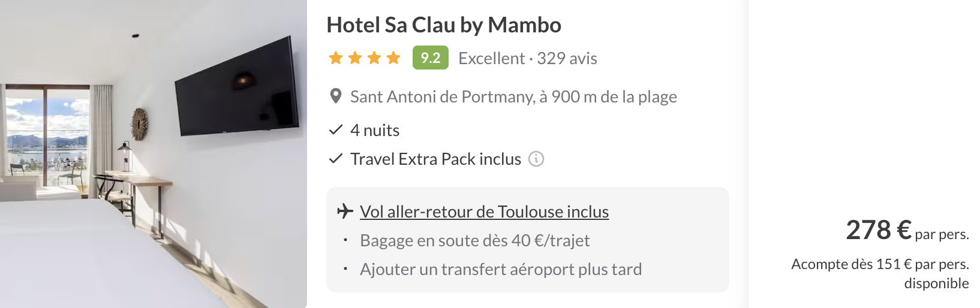Click the checkmark next to 4 nuits
Screen dimensions: 980x308
click(x=336, y=129)
